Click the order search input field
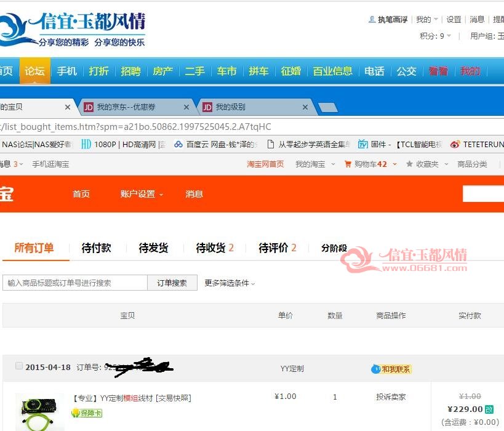 75,283
